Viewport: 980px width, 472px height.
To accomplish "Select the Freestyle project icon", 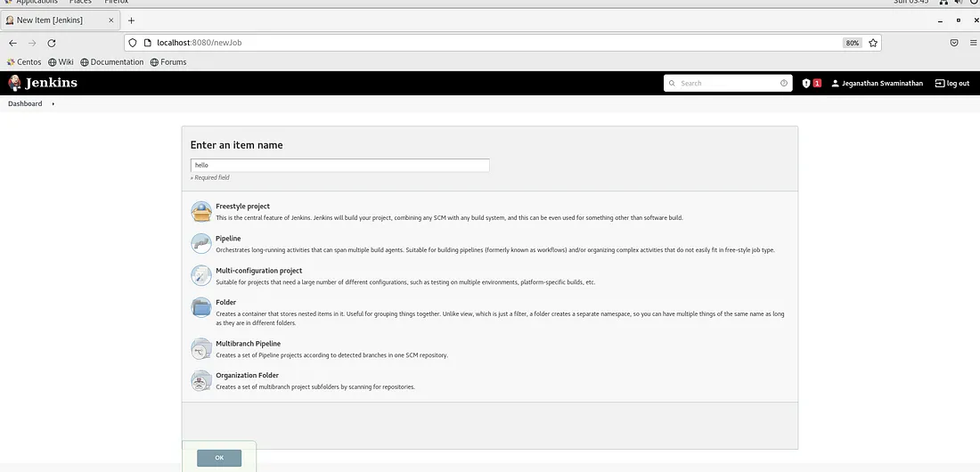I will (201, 212).
